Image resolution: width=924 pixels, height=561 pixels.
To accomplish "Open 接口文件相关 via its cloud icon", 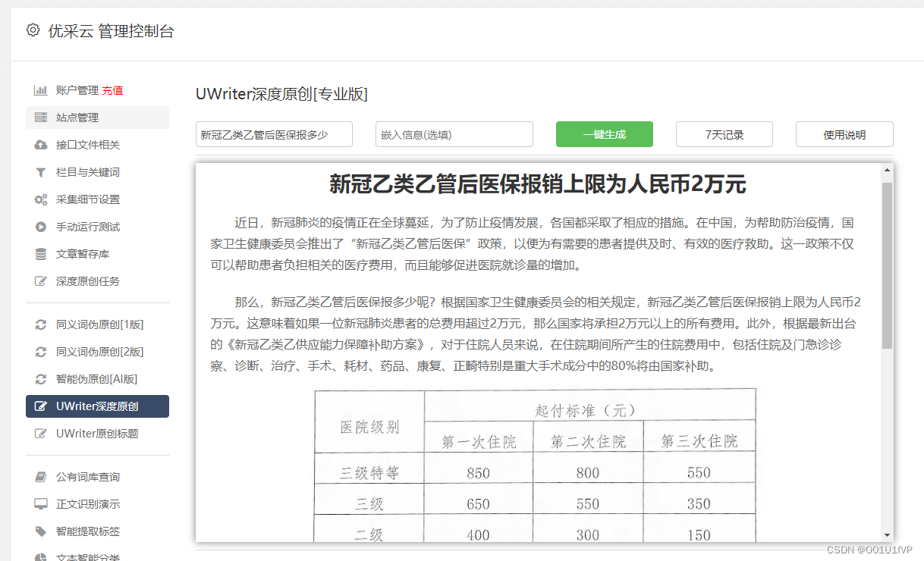I will click(x=42, y=145).
